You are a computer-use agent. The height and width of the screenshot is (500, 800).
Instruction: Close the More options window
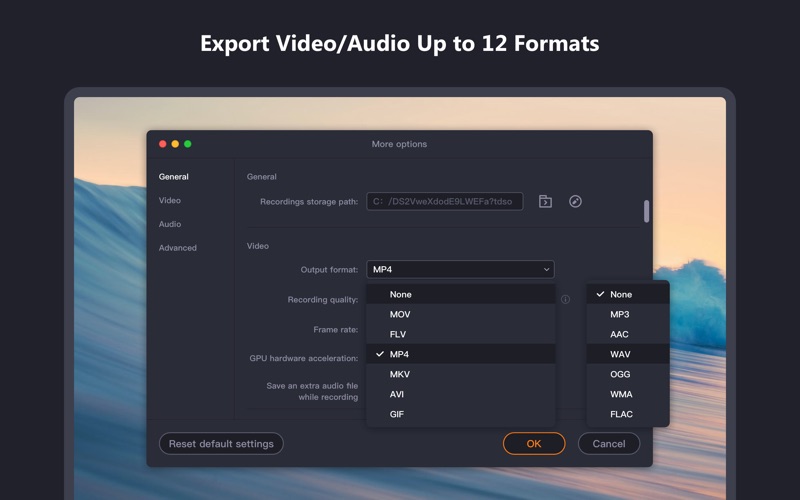[x=163, y=144]
